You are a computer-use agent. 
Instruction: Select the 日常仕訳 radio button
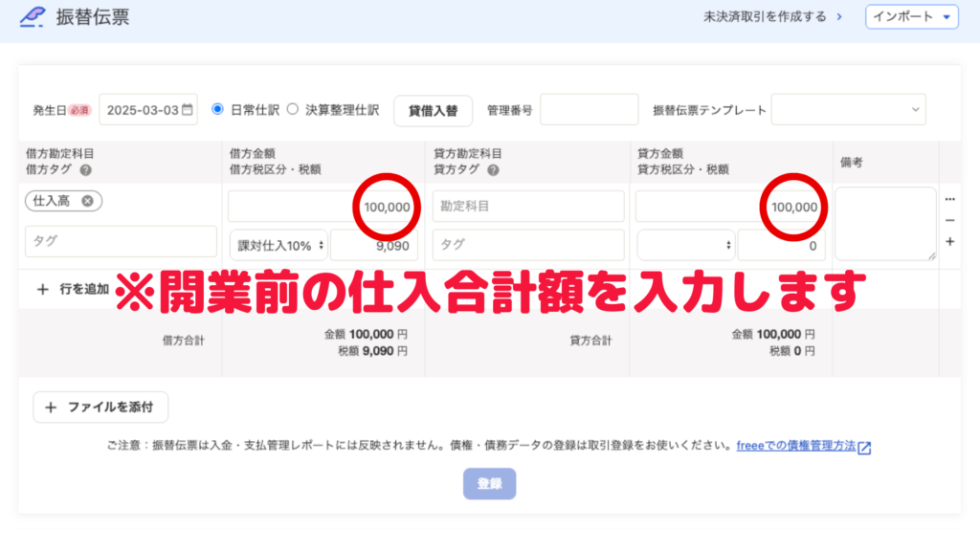[217, 109]
